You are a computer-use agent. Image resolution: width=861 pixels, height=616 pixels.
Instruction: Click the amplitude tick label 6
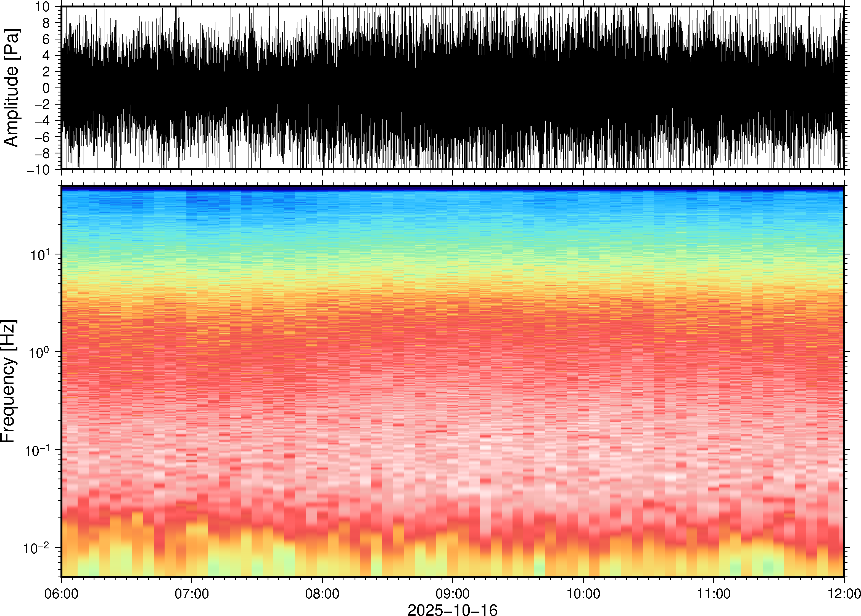coord(46,39)
